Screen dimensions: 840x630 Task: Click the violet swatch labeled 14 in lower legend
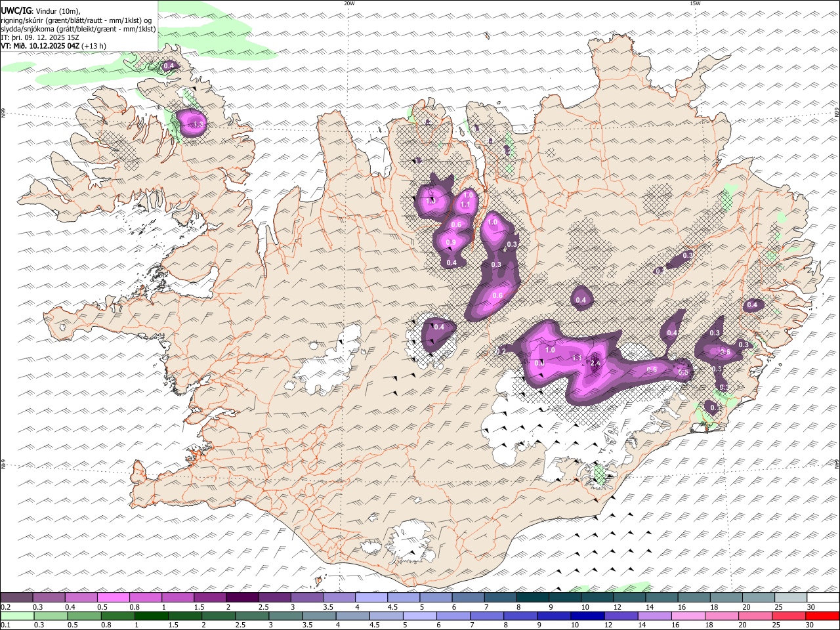pyautogui.click(x=654, y=616)
